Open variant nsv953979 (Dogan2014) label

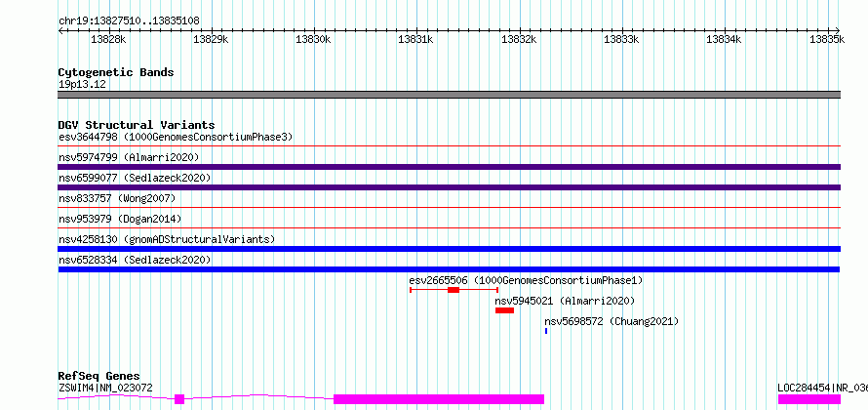click(120, 219)
